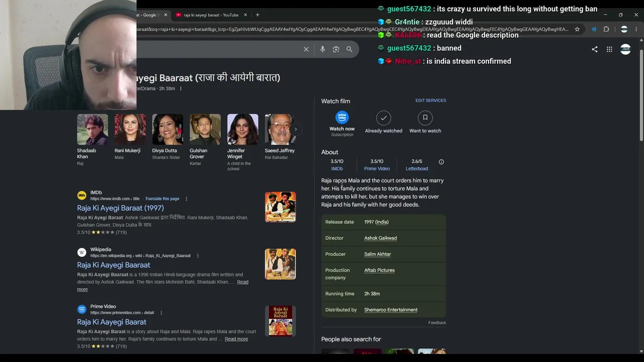Click the Prime Video site favicon

tap(82, 309)
